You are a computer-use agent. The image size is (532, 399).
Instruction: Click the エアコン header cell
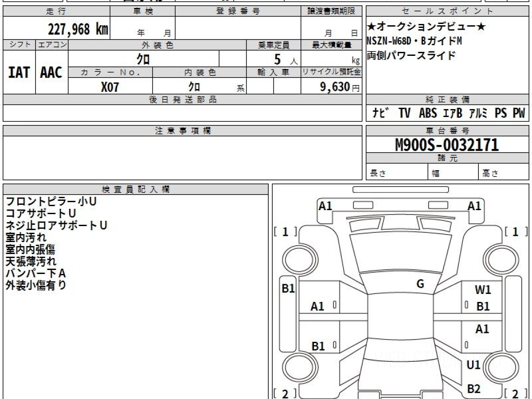pyautogui.click(x=52, y=45)
